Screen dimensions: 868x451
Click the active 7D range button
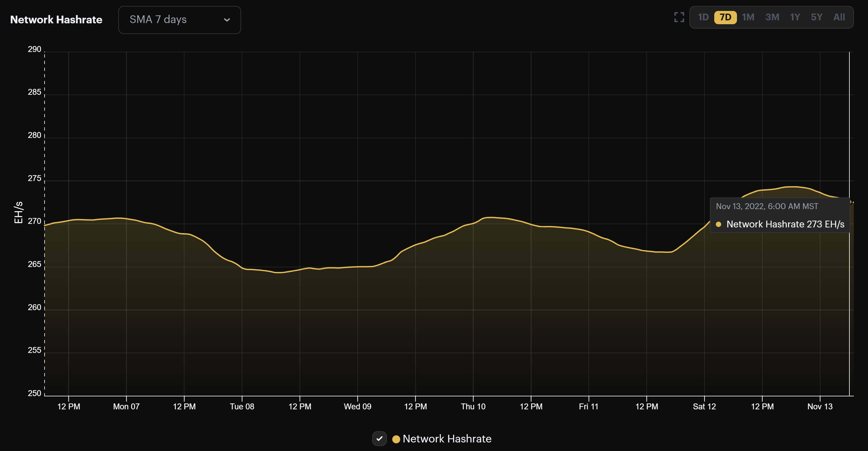(x=726, y=17)
